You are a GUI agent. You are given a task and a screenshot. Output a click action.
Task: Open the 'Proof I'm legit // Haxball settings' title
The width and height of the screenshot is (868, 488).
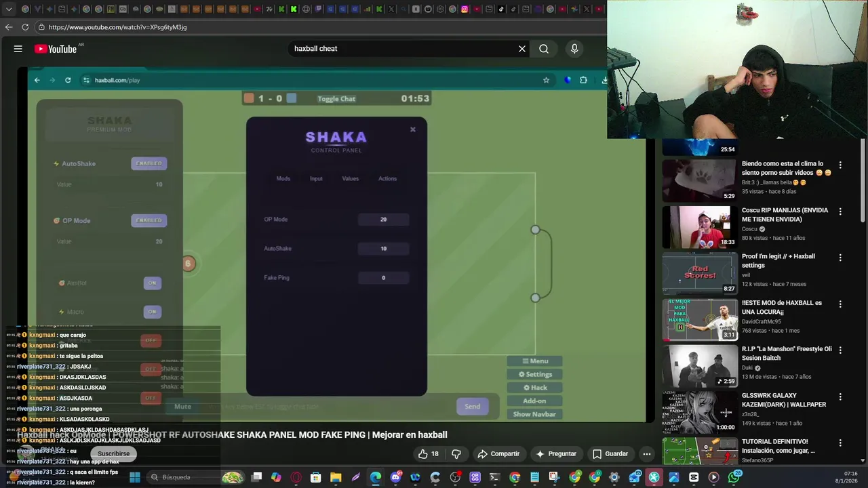coord(778,261)
